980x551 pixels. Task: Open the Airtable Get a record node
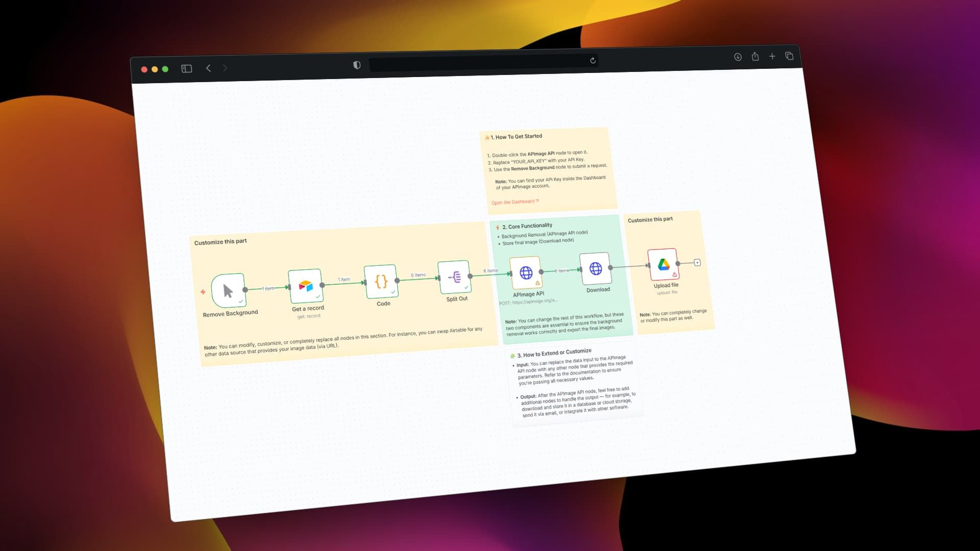[305, 286]
